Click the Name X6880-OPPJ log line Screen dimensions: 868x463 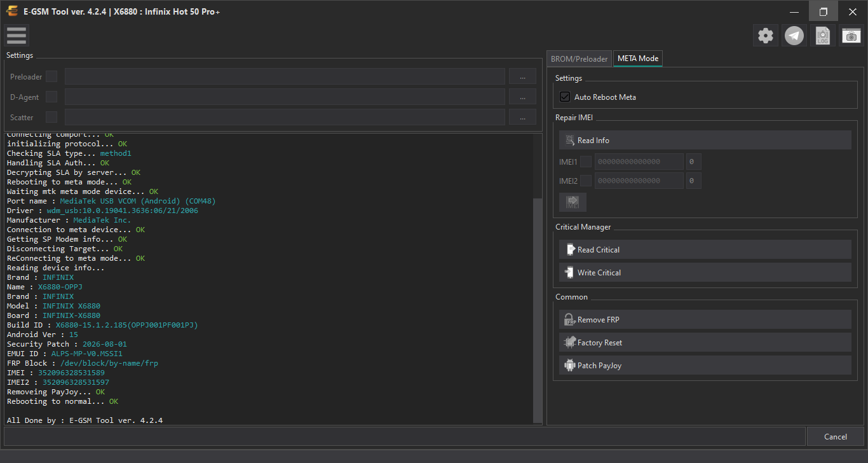click(x=44, y=287)
